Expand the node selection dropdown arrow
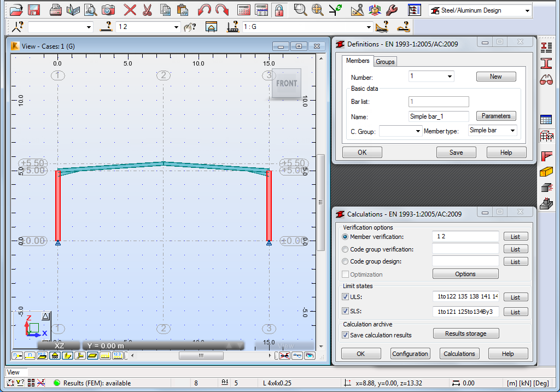 pyautogui.click(x=89, y=27)
